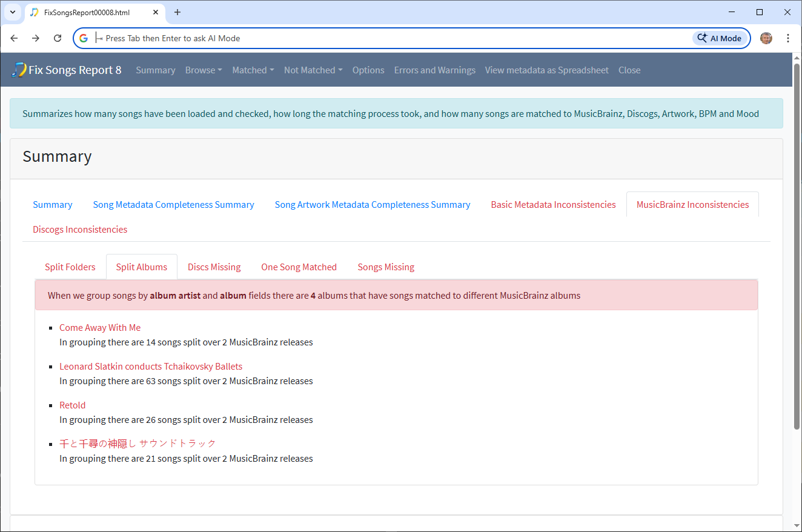This screenshot has height=532, width=802.
Task: Open the user profile avatar icon
Action: [x=766, y=38]
